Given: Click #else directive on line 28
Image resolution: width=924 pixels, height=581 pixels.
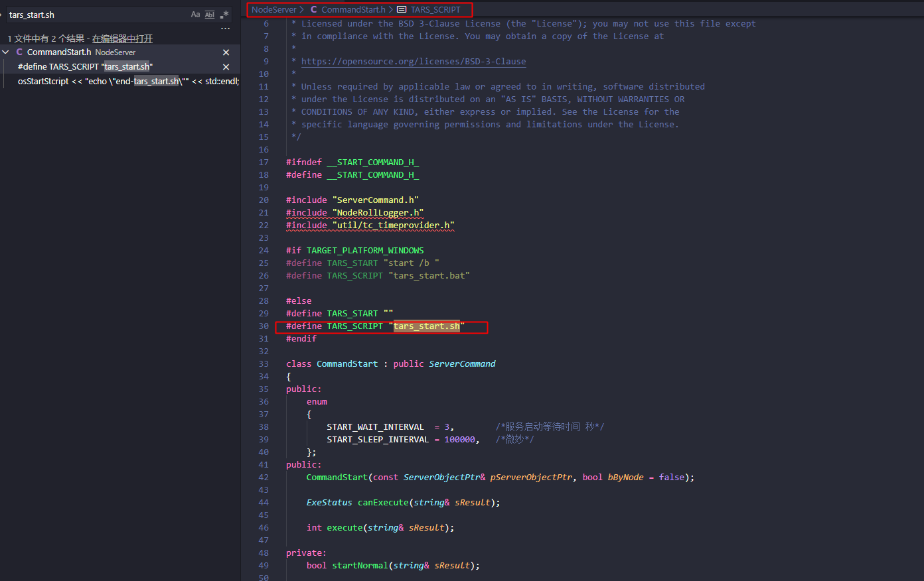Looking at the screenshot, I should (299, 301).
